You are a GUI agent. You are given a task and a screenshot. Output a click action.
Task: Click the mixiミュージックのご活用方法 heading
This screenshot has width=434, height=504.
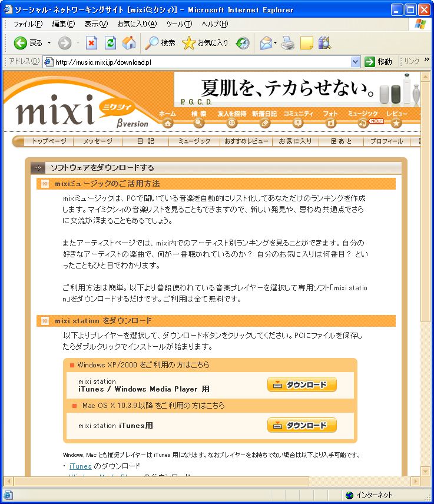[107, 184]
